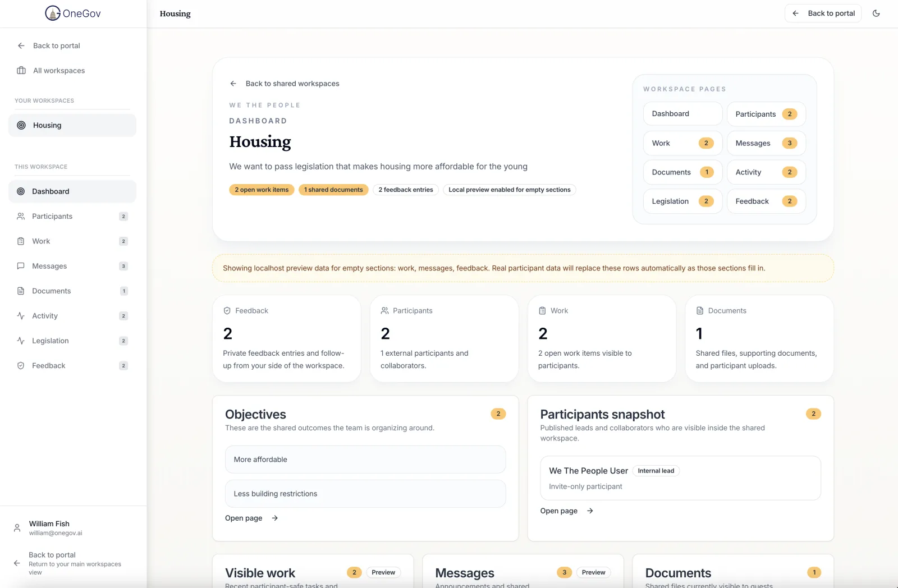
Task: Select Housing workspace in sidebar
Action: pyautogui.click(x=72, y=125)
